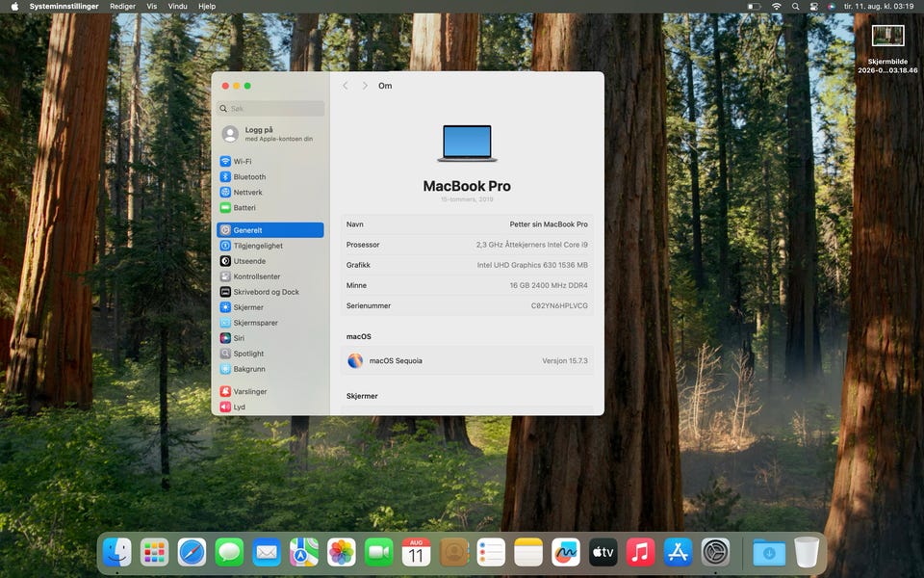This screenshot has height=578, width=924.
Task: Click the forward arrow in Om toolbar
Action: coord(365,86)
